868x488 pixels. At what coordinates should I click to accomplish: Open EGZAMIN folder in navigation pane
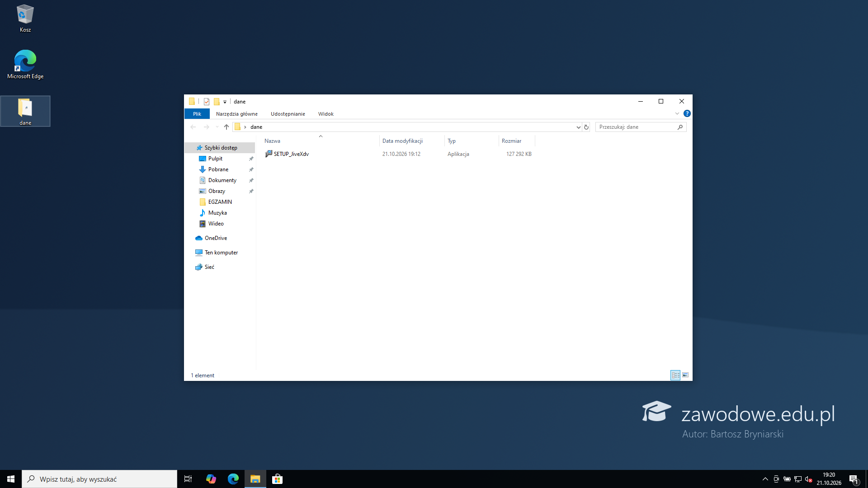point(220,202)
